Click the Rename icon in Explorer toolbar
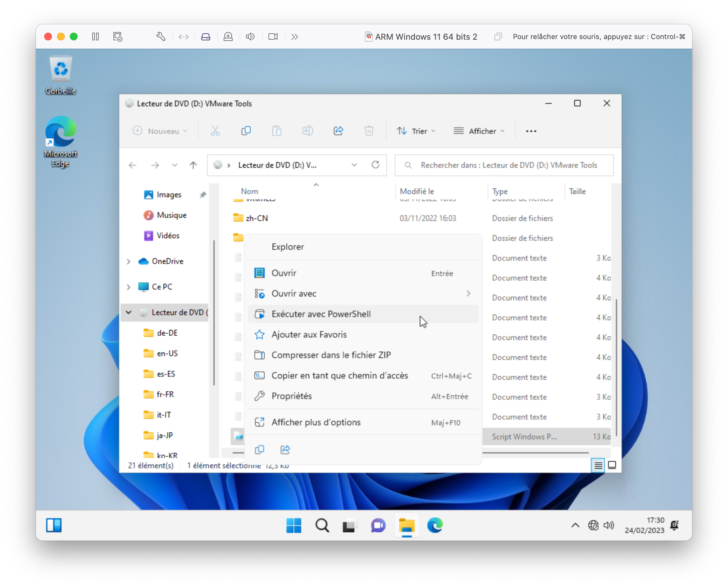The width and height of the screenshot is (728, 588). tap(307, 131)
